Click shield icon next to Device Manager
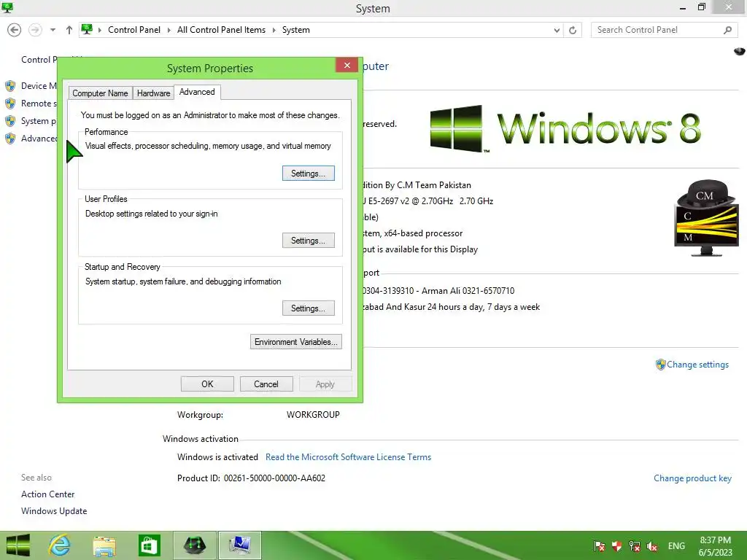Viewport: 747px width, 560px height. (10, 86)
